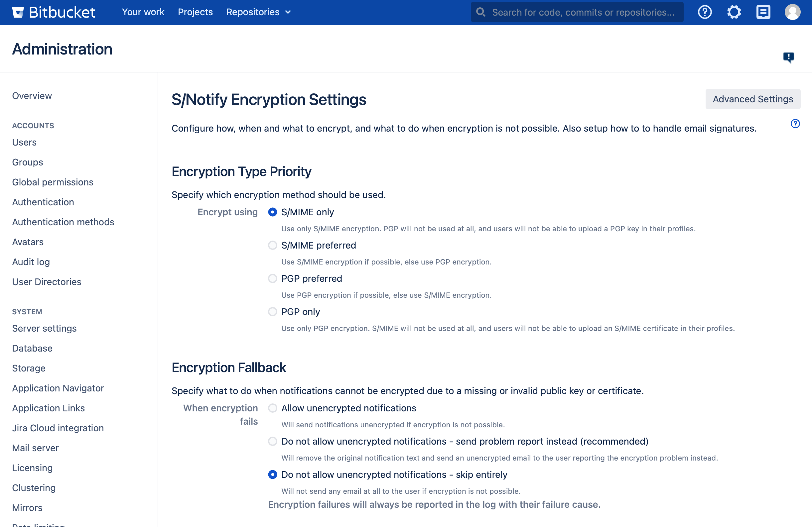This screenshot has width=812, height=527.
Task: Click the feedback exclamation icon
Action: point(788,57)
